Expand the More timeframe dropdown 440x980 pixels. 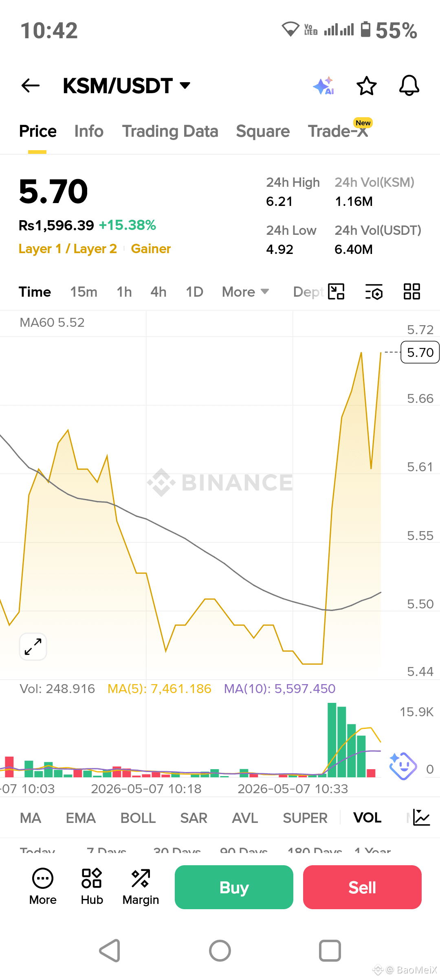[245, 292]
